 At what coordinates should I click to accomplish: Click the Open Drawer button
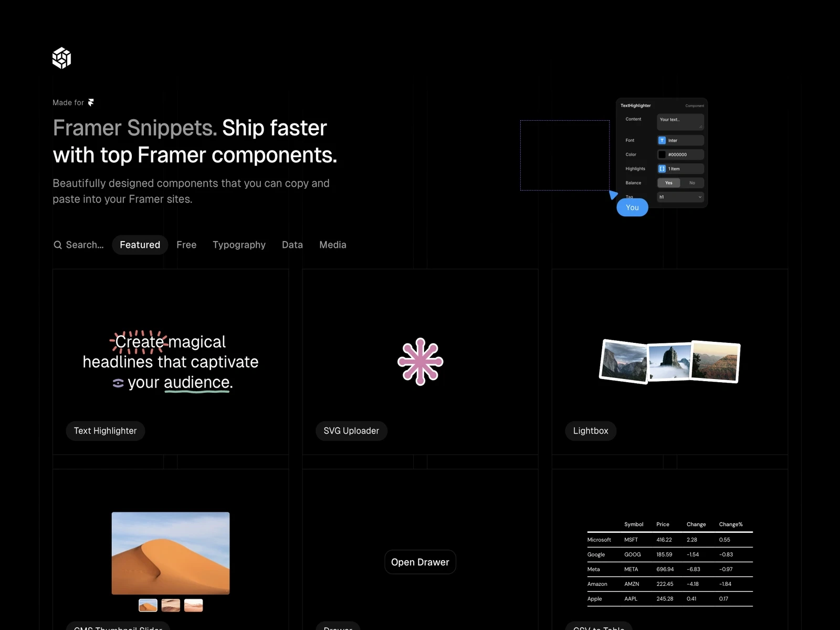[420, 562]
